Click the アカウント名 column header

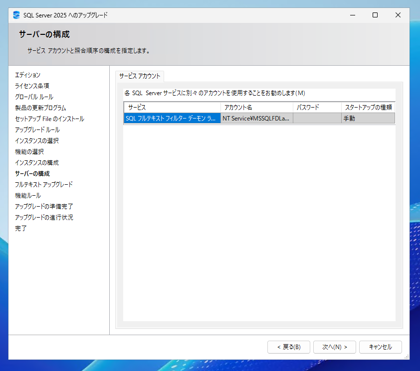tap(257, 107)
